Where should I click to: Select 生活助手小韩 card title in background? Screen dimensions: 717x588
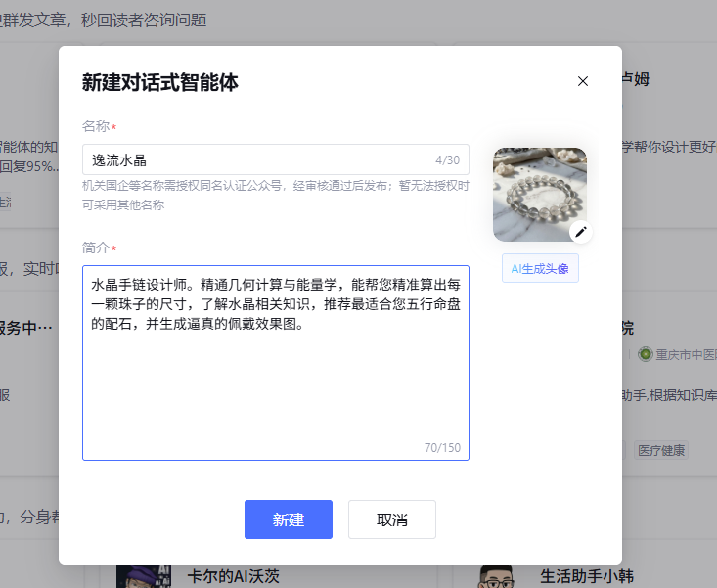coord(587,576)
